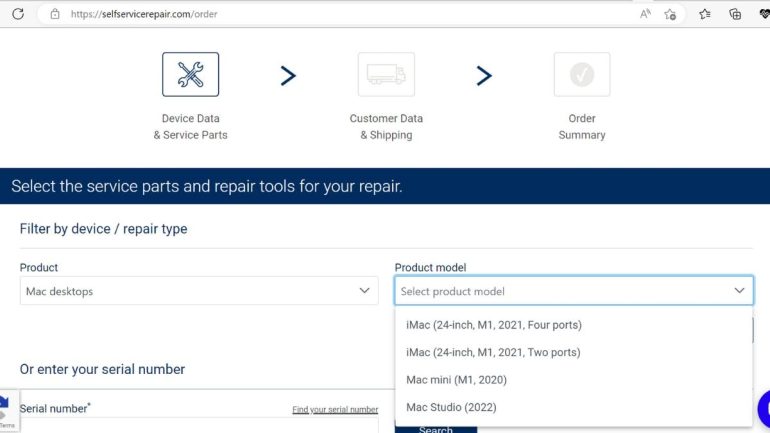Viewport: 770px width, 433px height.
Task: Open the browser essentials heart icon
Action: 764,14
